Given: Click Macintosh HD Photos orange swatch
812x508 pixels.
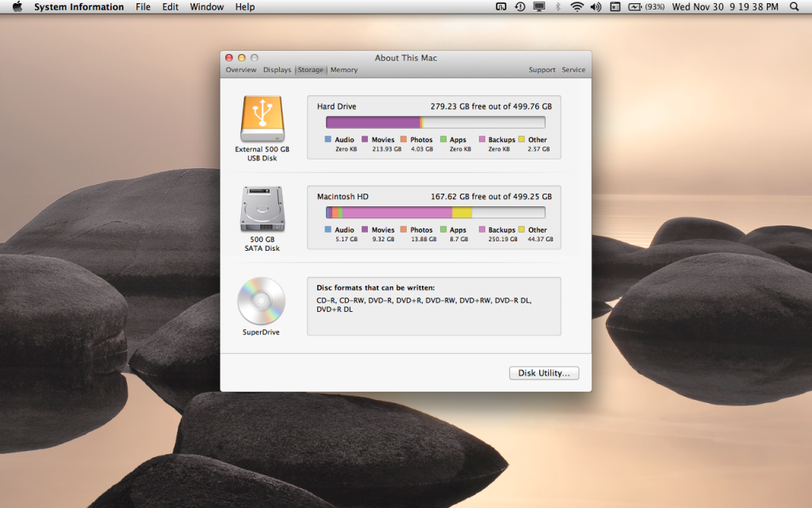Looking at the screenshot, I should point(404,229).
